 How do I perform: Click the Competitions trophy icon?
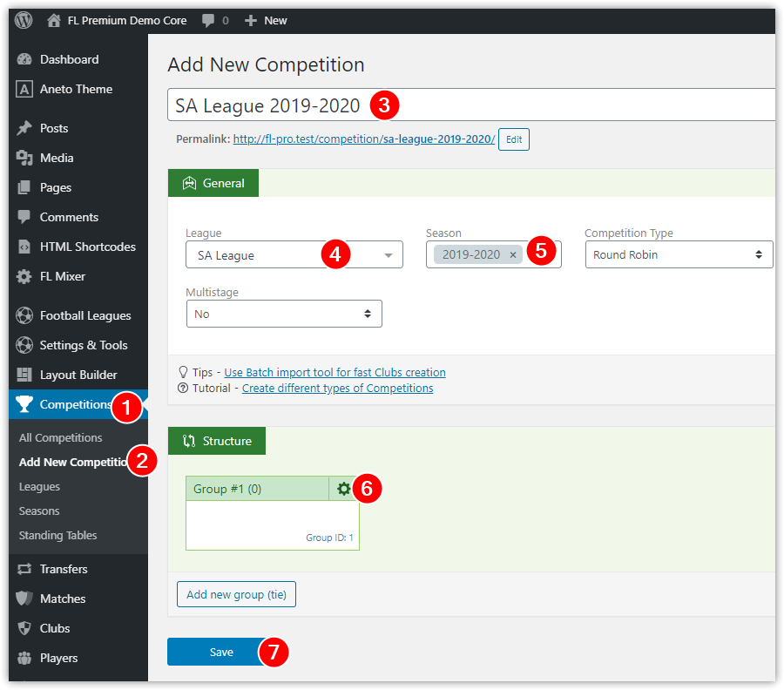coord(24,404)
